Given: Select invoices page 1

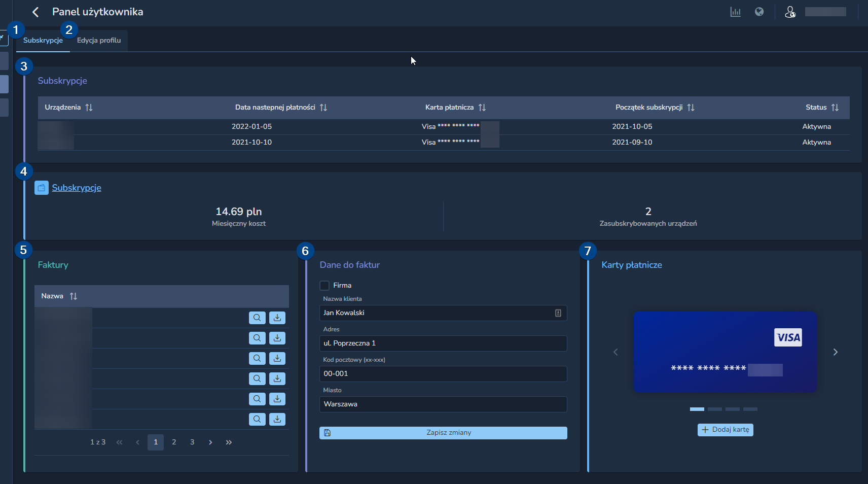Looking at the screenshot, I should pyautogui.click(x=156, y=442).
